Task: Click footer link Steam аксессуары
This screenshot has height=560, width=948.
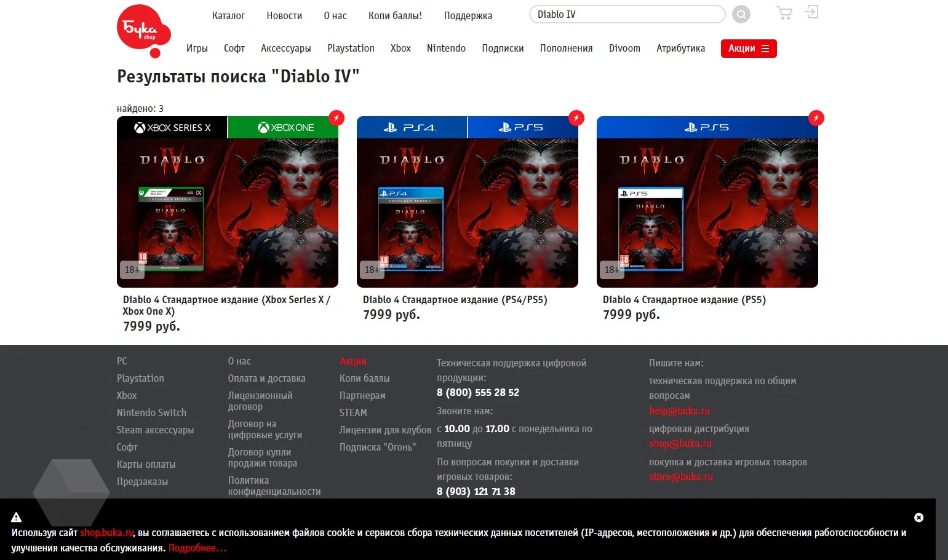Action: (x=155, y=430)
